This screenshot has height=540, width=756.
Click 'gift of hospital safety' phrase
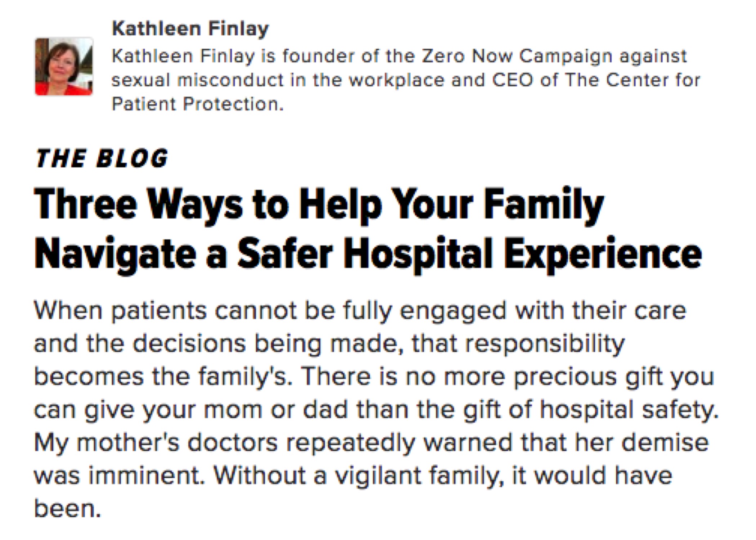tap(591, 410)
